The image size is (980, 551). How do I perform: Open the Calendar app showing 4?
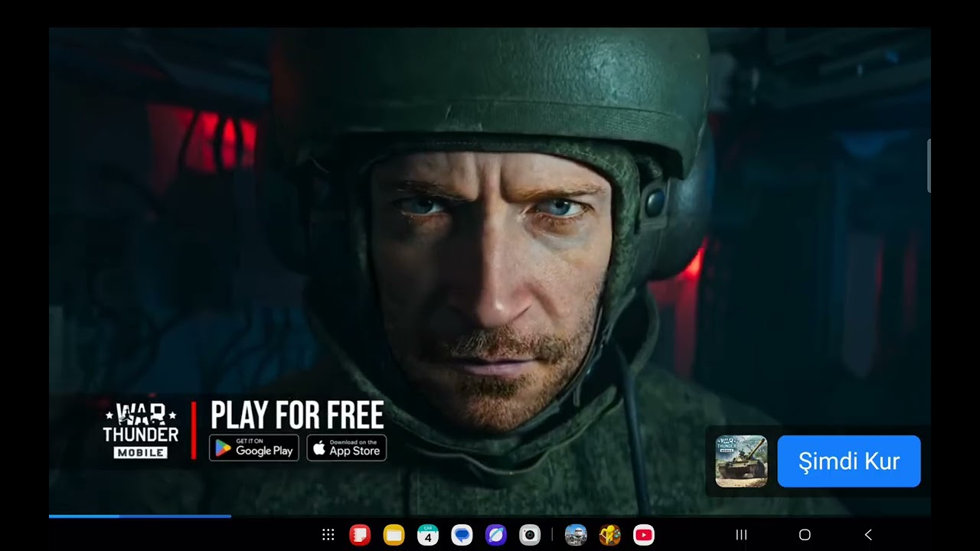click(x=428, y=535)
